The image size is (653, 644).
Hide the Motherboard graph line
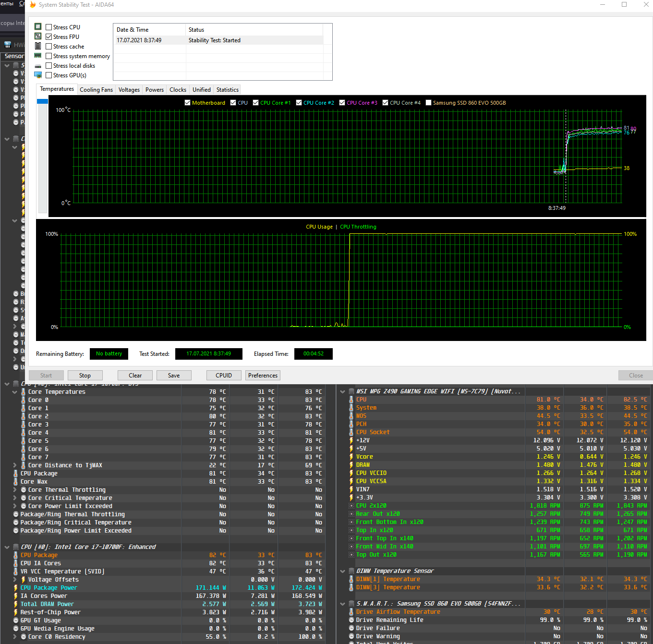pos(188,103)
